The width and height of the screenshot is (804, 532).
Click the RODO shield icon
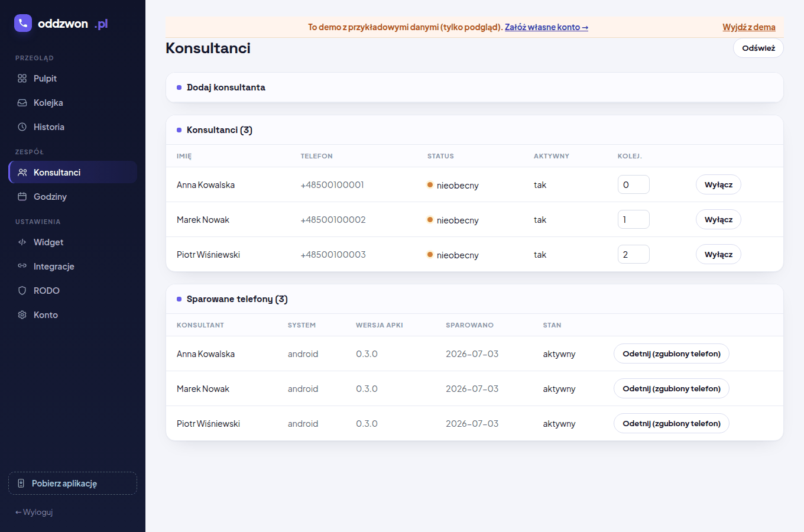pyautogui.click(x=22, y=291)
